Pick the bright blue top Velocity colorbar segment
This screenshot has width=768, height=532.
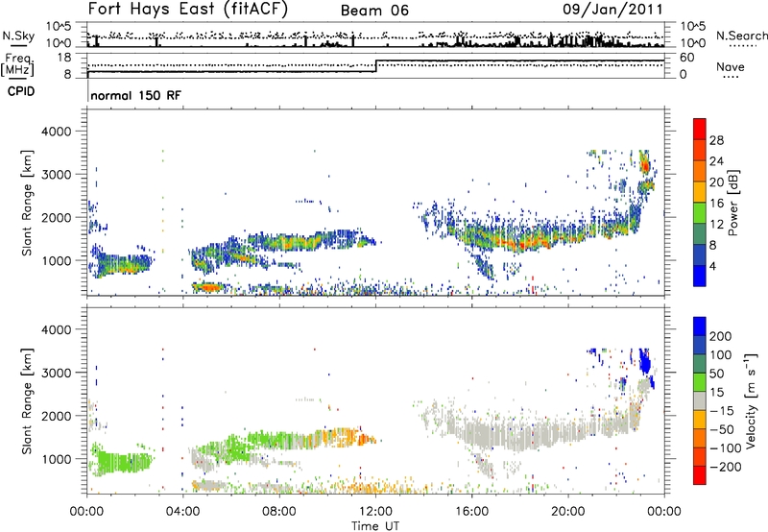pyautogui.click(x=700, y=326)
